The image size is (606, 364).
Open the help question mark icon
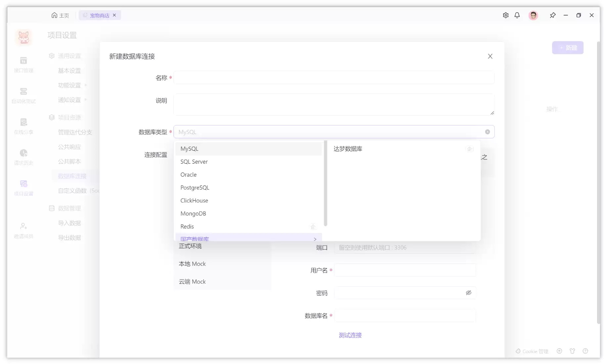585,351
